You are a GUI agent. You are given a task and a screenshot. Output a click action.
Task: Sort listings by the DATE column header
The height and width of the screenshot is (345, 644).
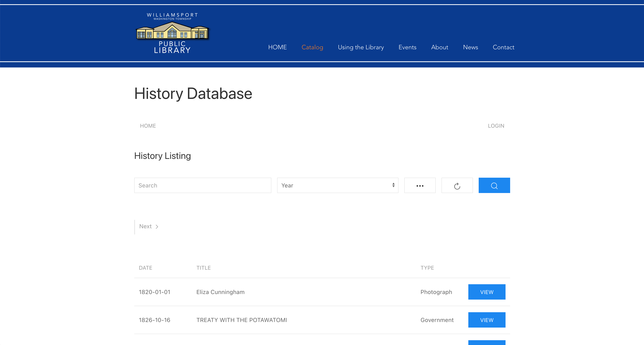146,268
